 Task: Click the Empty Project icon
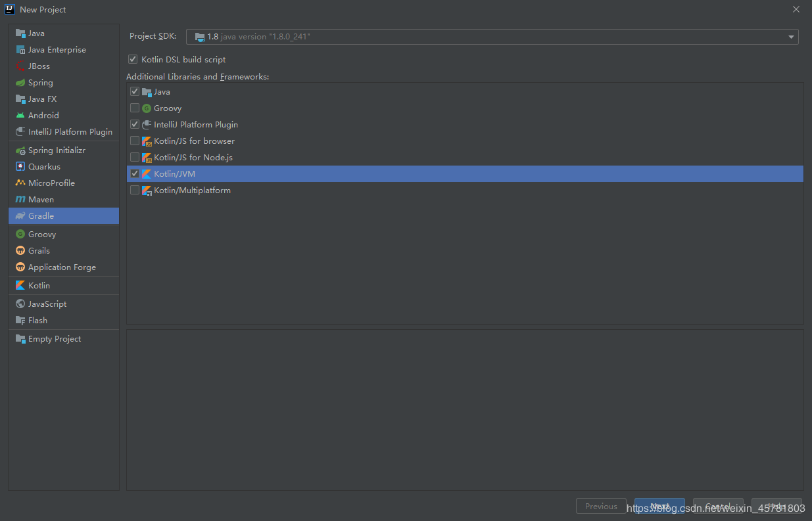(x=20, y=338)
